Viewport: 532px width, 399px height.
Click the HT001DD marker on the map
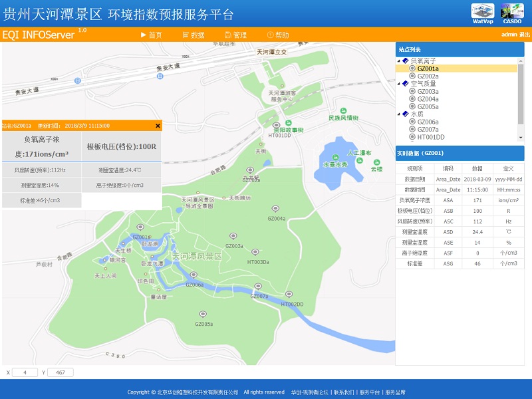(x=277, y=126)
